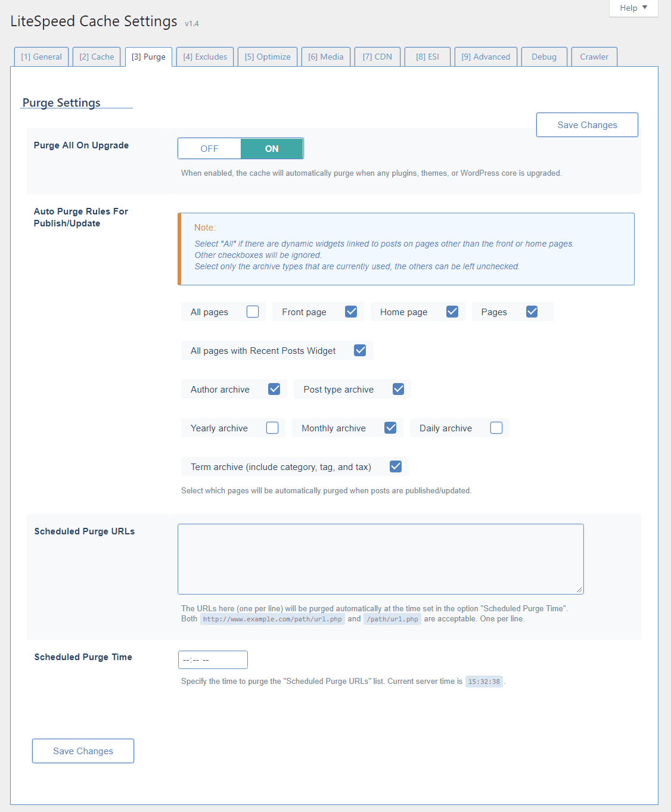Click the Scheduled Purge Time field

point(213,659)
